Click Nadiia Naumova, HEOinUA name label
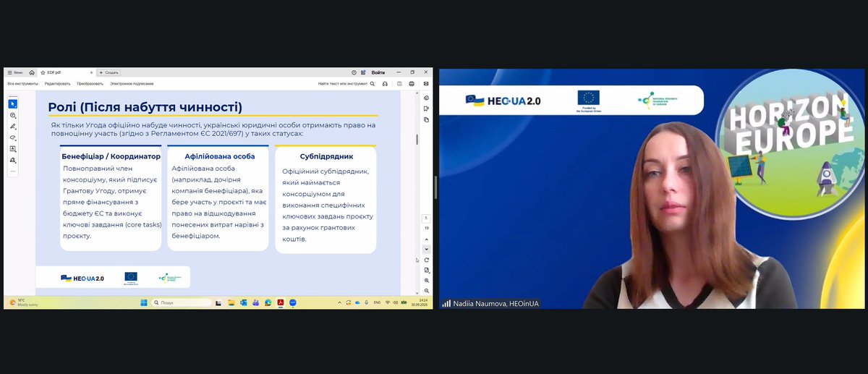The width and height of the screenshot is (868, 374). (495, 304)
